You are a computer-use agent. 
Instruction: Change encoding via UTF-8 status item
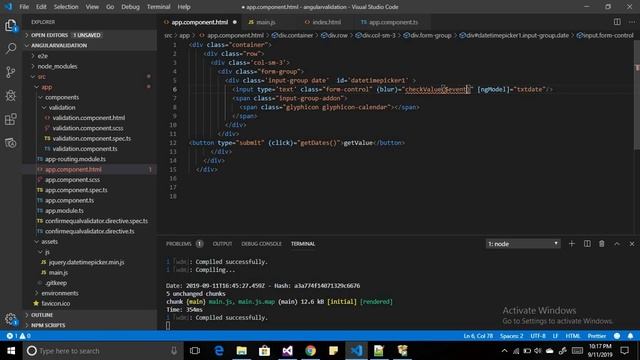(x=538, y=336)
